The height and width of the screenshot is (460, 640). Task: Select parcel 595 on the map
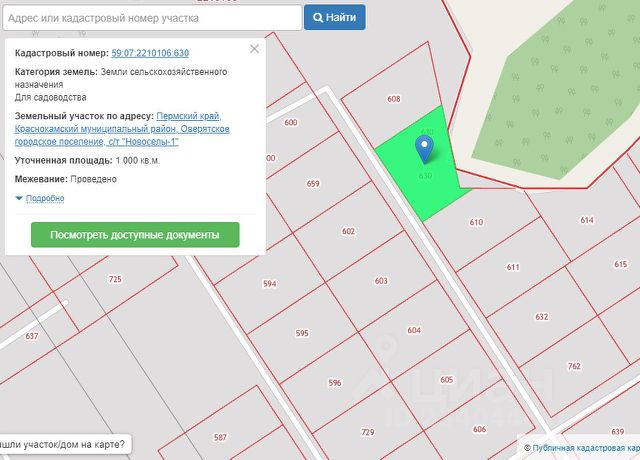(302, 333)
